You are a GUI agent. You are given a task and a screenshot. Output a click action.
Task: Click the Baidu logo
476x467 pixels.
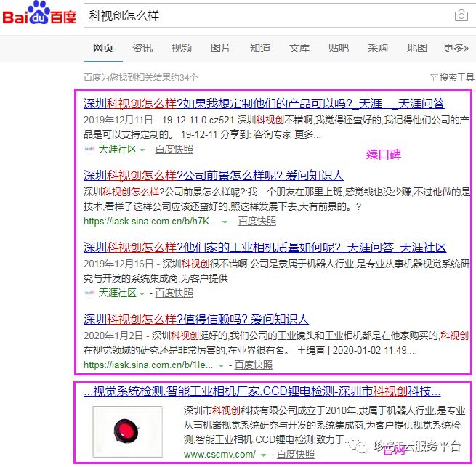tap(39, 13)
